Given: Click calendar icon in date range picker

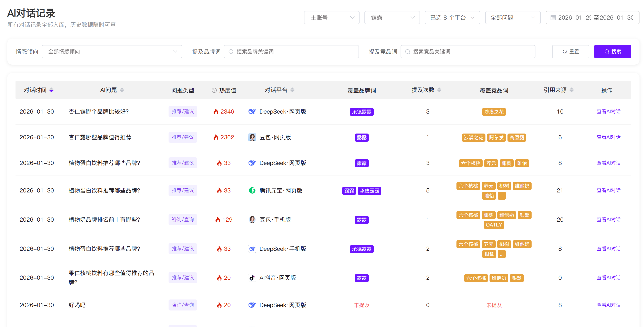Looking at the screenshot, I should (x=553, y=18).
